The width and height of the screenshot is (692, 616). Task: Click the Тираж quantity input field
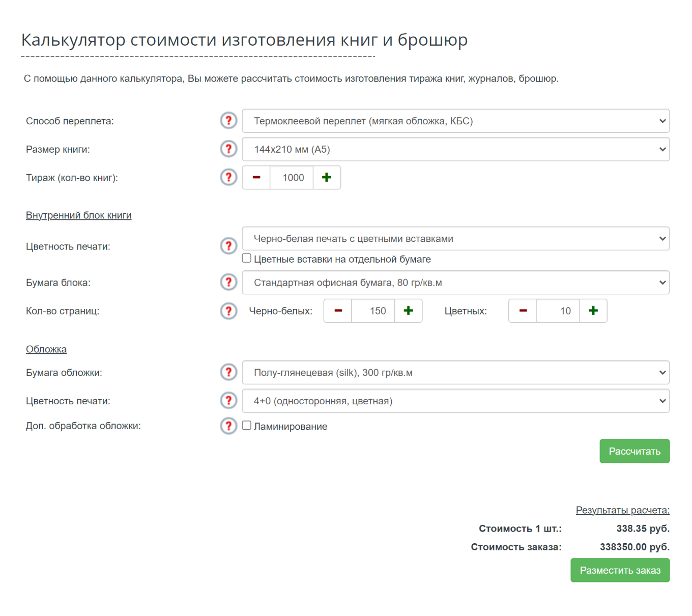point(292,178)
